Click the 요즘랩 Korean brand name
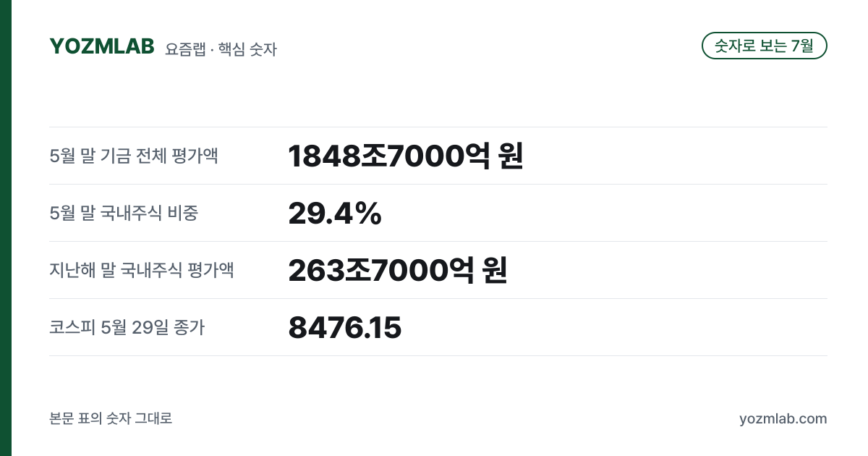Screen dimensions: 868x456 (x=185, y=49)
